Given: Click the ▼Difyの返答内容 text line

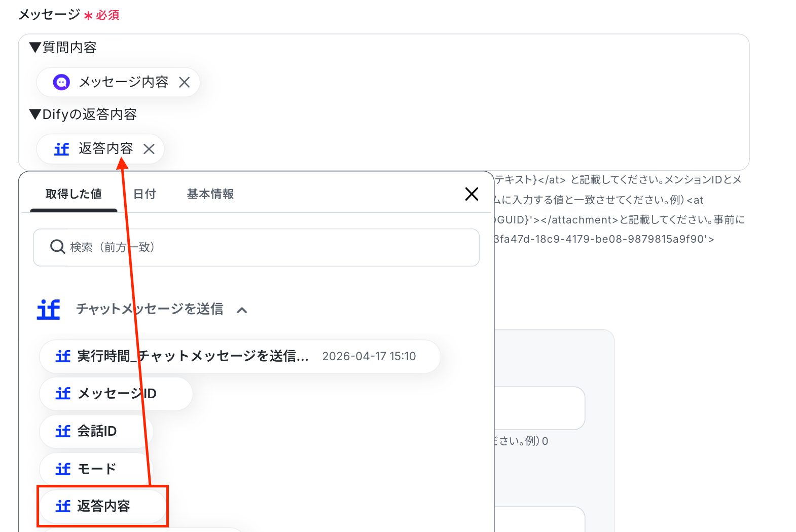Looking at the screenshot, I should (83, 115).
